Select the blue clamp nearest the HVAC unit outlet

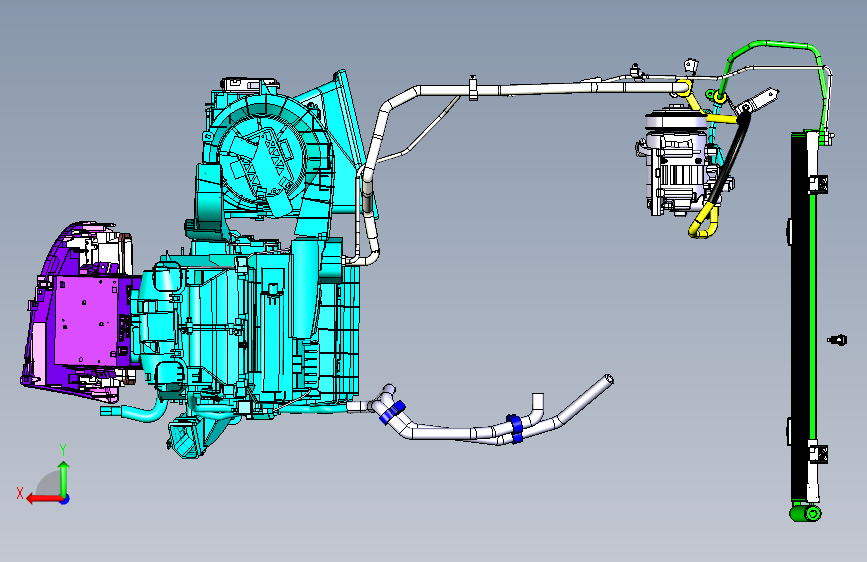click(x=392, y=412)
